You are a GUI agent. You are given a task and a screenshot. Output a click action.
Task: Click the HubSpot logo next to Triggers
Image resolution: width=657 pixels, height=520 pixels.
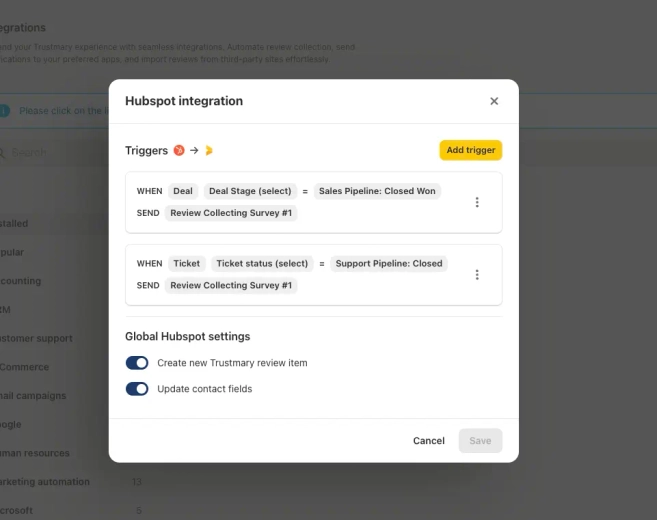(179, 150)
